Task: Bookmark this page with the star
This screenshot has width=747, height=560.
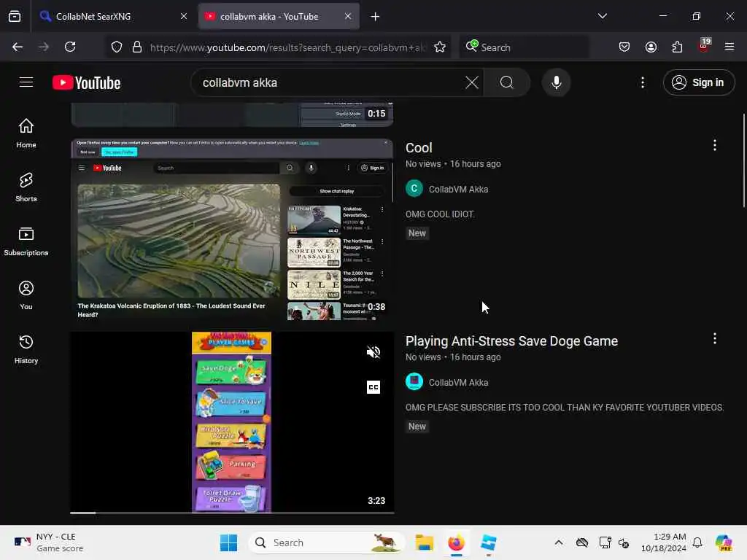Action: click(x=440, y=47)
